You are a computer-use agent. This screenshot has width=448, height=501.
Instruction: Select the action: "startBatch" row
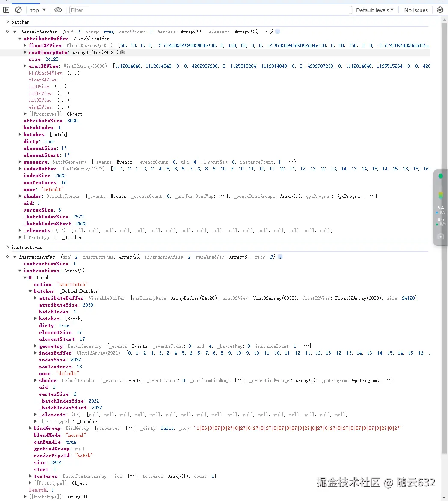point(61,284)
